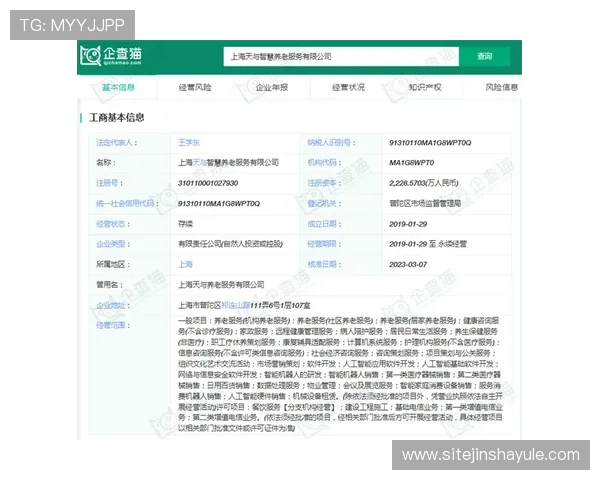Click the 统一社会信用代码 label
600x480 pixels.
click(127, 203)
